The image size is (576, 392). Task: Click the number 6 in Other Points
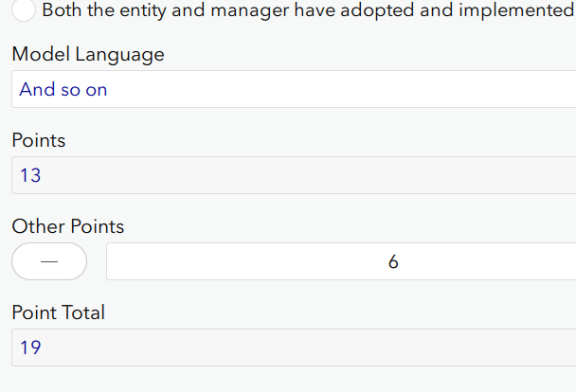click(393, 261)
